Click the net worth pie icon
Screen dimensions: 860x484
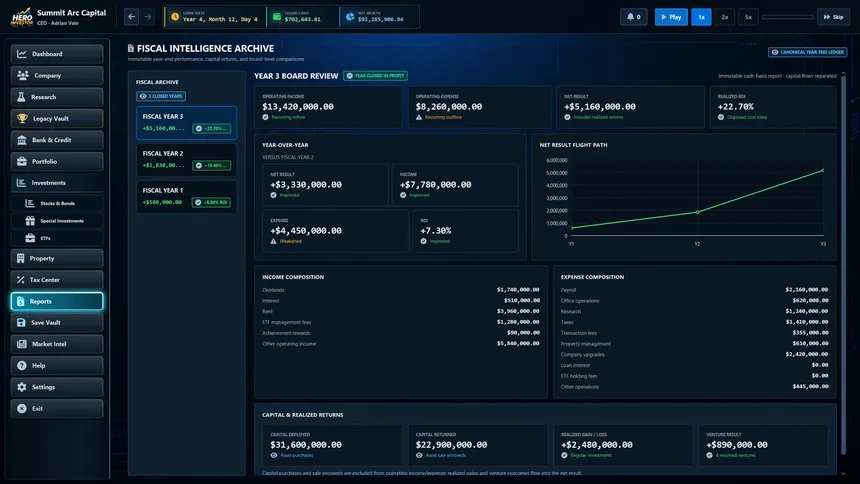[350, 17]
